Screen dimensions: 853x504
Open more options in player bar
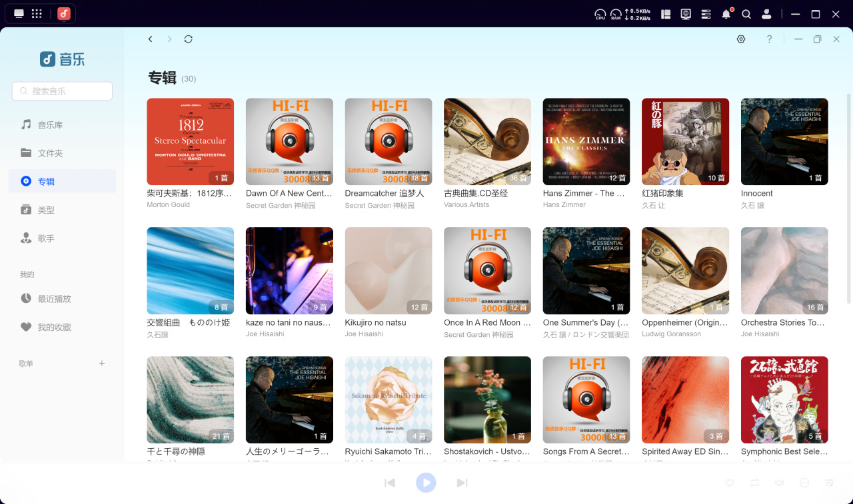point(804,483)
